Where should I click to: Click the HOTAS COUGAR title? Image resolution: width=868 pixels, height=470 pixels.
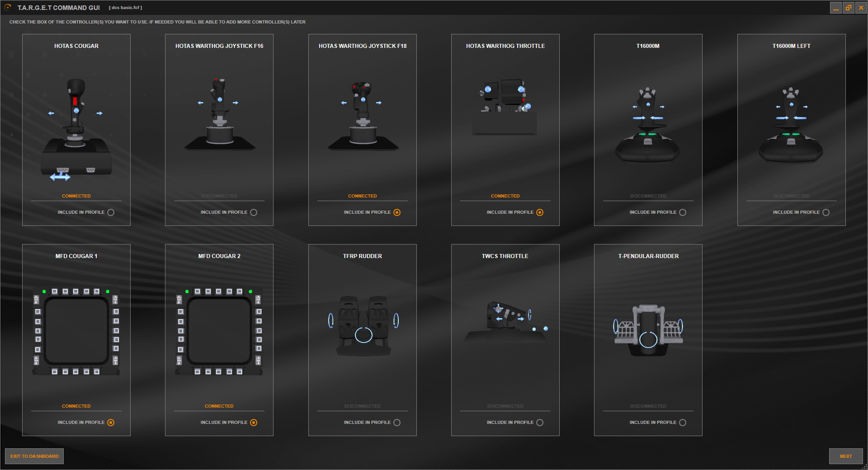tap(76, 46)
